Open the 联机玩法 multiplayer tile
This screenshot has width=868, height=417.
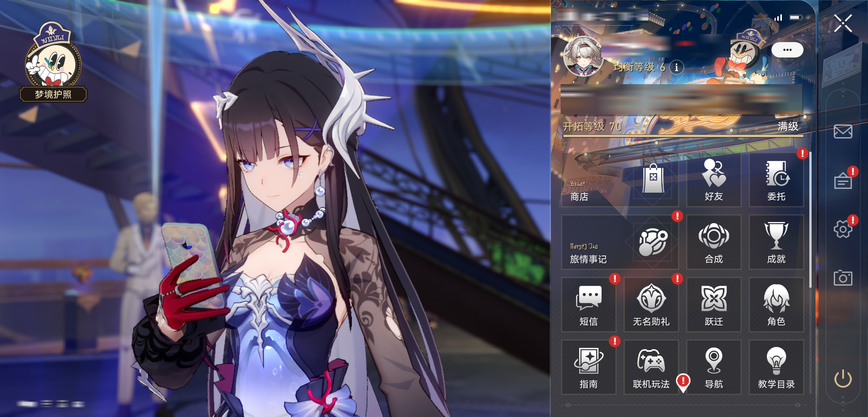coord(651,367)
